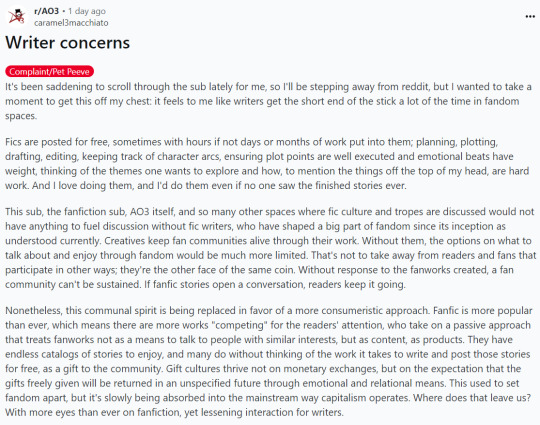Open the r/AO3 subreddit link

(x=46, y=11)
